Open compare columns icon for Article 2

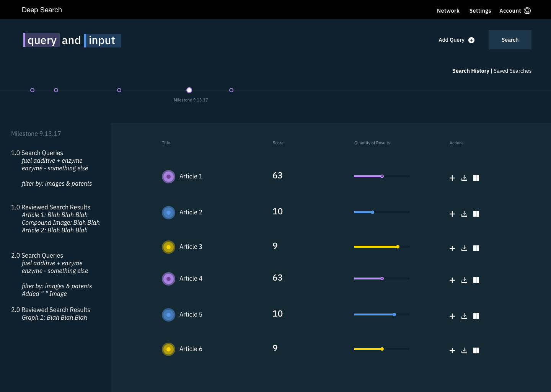click(476, 214)
